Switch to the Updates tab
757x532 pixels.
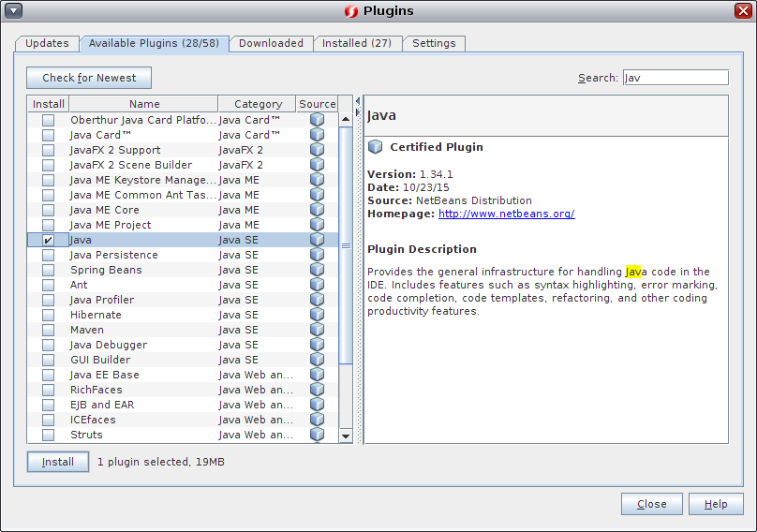pyautogui.click(x=47, y=43)
